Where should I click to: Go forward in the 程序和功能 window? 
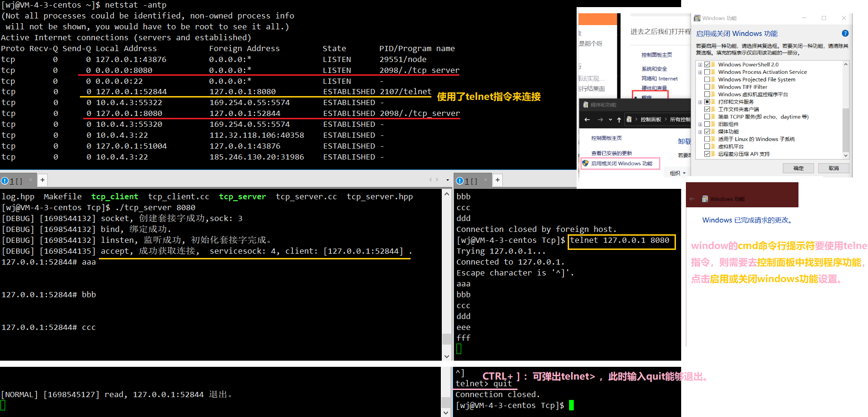(x=600, y=119)
